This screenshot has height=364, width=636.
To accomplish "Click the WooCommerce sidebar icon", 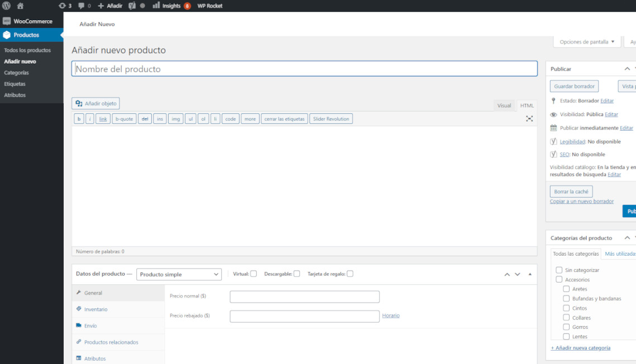I will (x=7, y=21).
